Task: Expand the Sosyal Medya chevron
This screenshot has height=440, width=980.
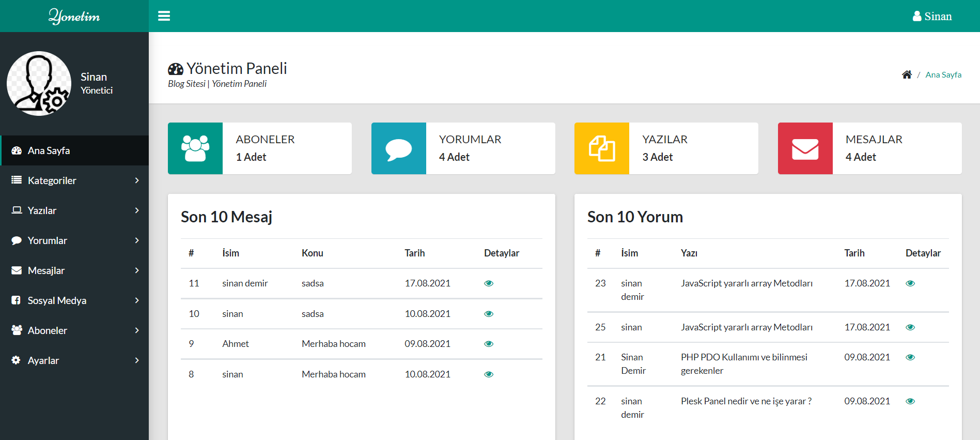Action: (137, 300)
